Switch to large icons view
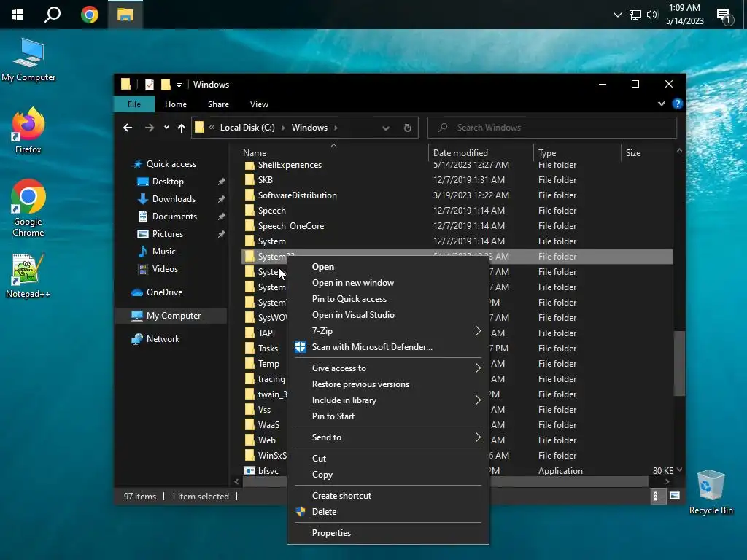This screenshot has width=747, height=560. 674,496
